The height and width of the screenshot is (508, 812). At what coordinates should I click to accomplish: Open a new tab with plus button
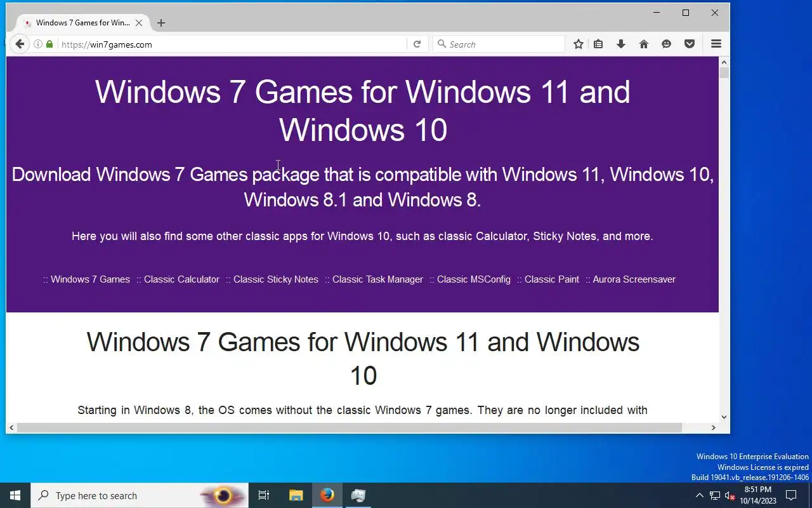161,23
